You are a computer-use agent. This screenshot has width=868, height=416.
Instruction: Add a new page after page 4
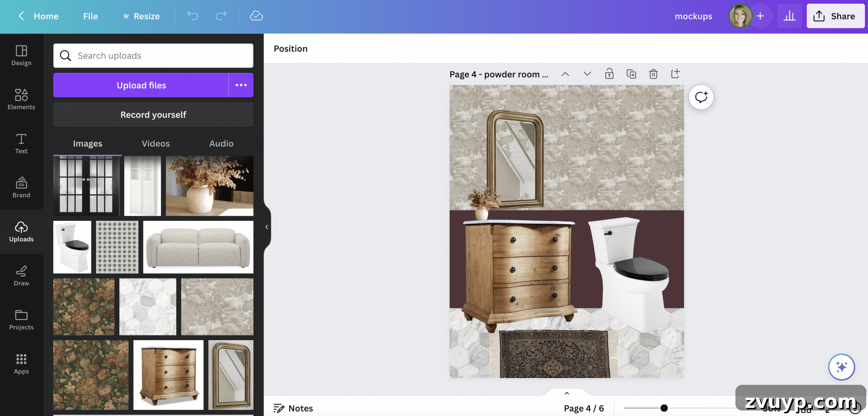tap(675, 74)
